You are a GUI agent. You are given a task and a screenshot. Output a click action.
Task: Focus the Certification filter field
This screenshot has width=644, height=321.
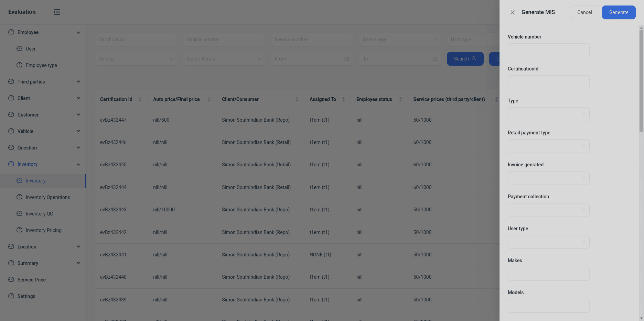(x=136, y=40)
